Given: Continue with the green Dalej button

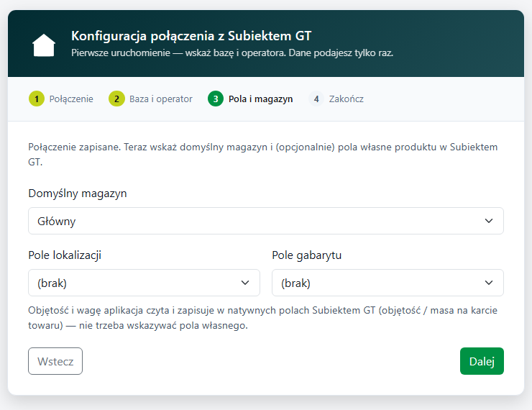Looking at the screenshot, I should click(x=482, y=361).
